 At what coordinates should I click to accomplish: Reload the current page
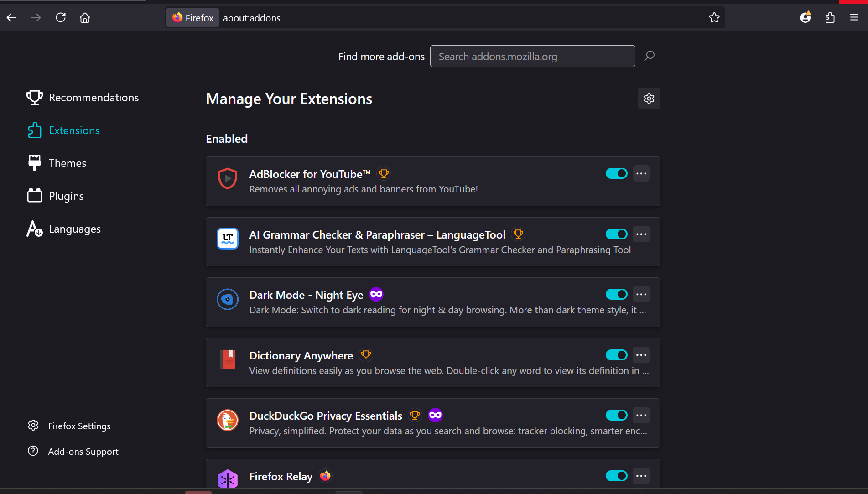click(61, 18)
